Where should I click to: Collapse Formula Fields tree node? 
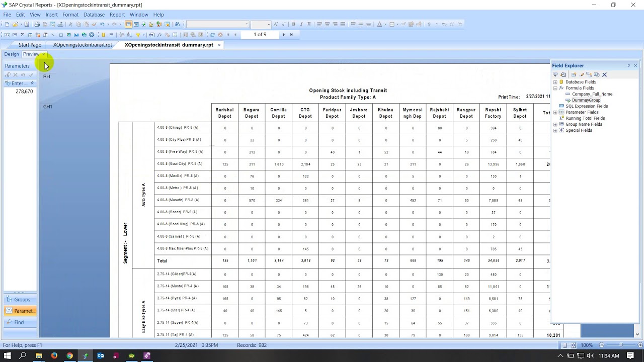[555, 88]
